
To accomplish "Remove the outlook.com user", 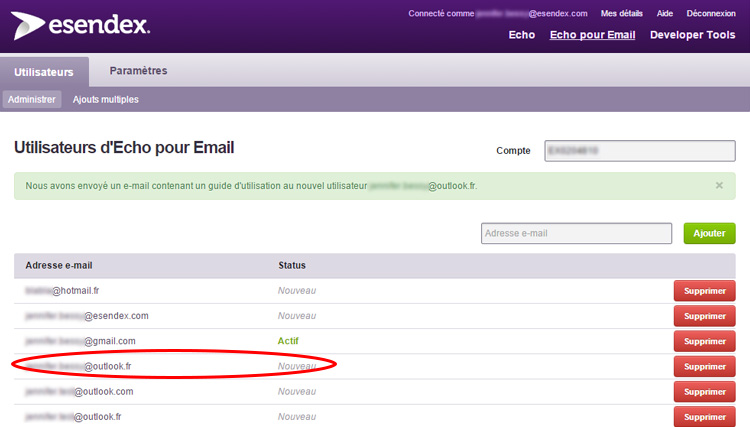I will click(704, 392).
